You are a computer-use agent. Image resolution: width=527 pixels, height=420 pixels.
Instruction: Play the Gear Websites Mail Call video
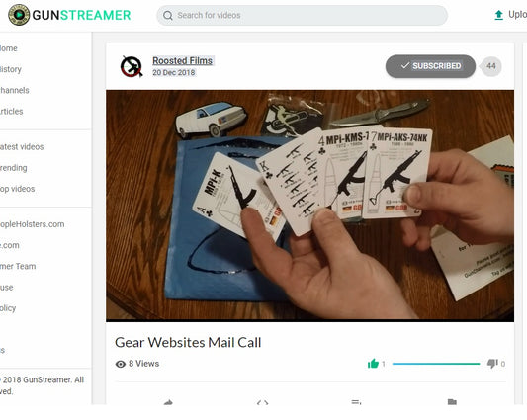(309, 206)
